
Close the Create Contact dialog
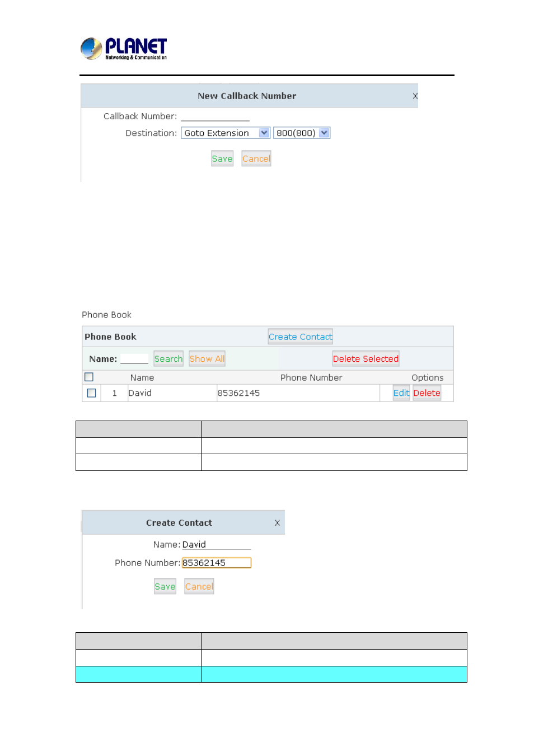[x=277, y=523]
